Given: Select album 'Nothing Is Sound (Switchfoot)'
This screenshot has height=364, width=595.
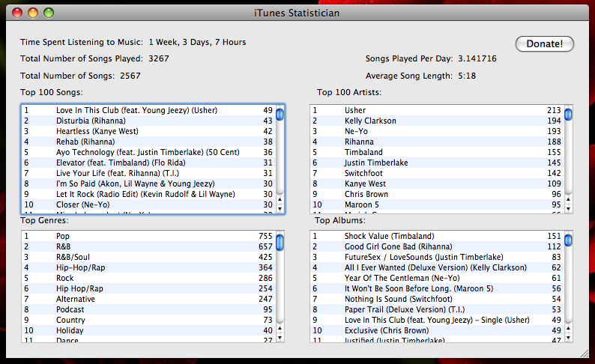Looking at the screenshot, I should [x=437, y=299].
